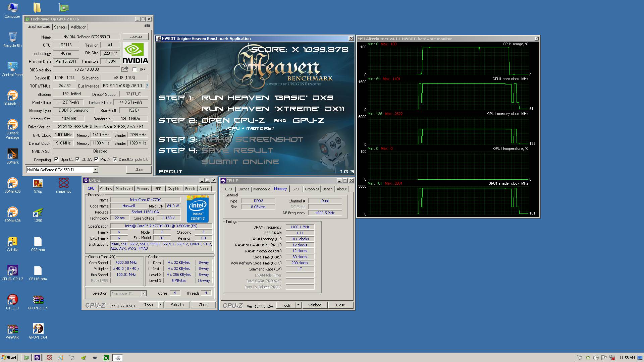The height and width of the screenshot is (362, 644).
Task: Open the Bench tab in CPU-Z Memory window
Action: (x=327, y=189)
